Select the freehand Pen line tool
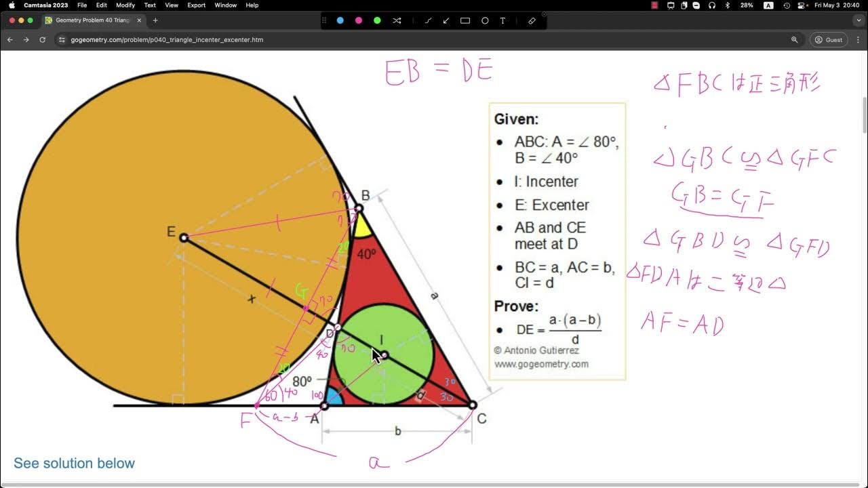 [428, 21]
